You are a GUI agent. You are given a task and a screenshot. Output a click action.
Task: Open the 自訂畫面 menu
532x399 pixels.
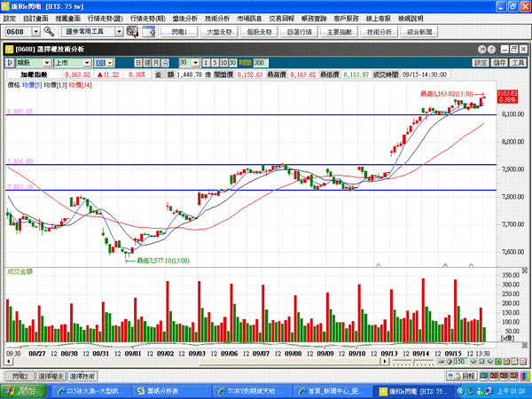point(35,19)
